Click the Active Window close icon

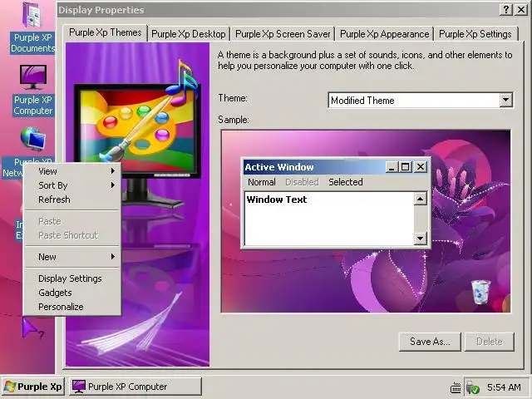pyautogui.click(x=421, y=167)
